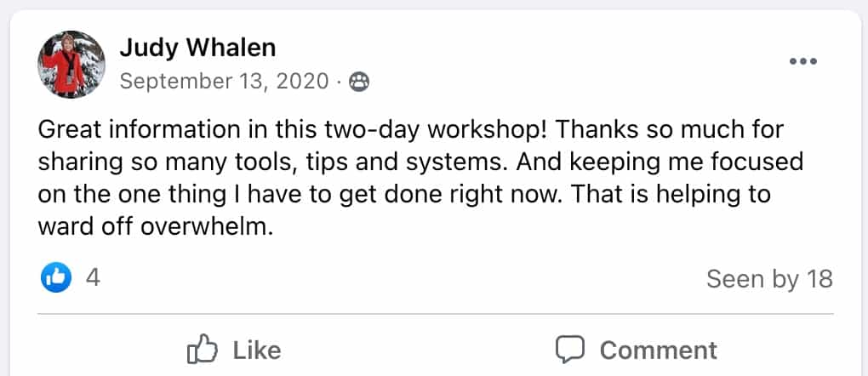Click the speech bubble Comment icon

pyautogui.click(x=570, y=350)
